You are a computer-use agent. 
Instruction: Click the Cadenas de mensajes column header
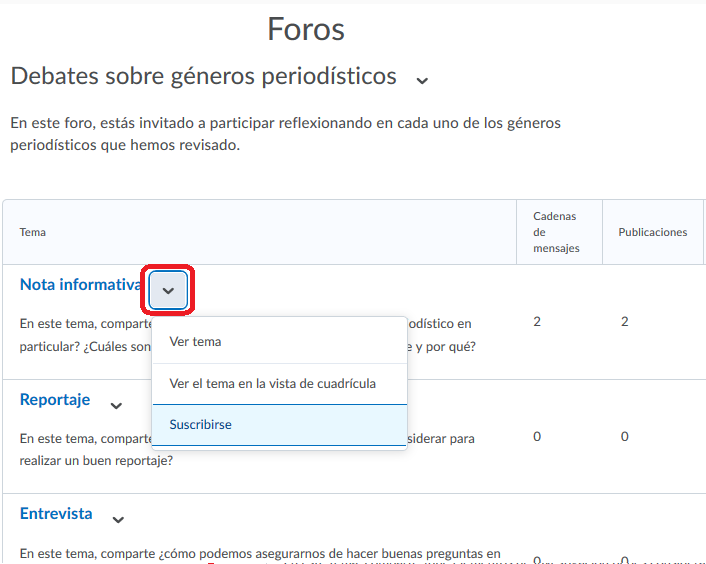556,232
